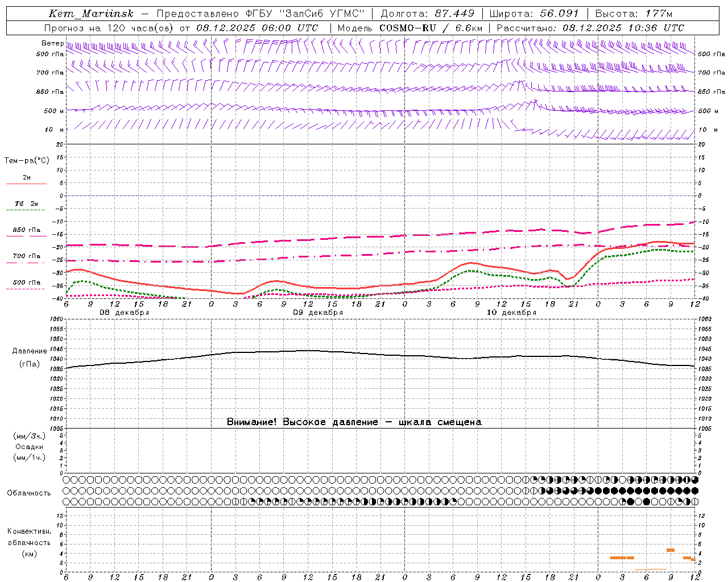Click the '08 декабря' date label

click(125, 313)
